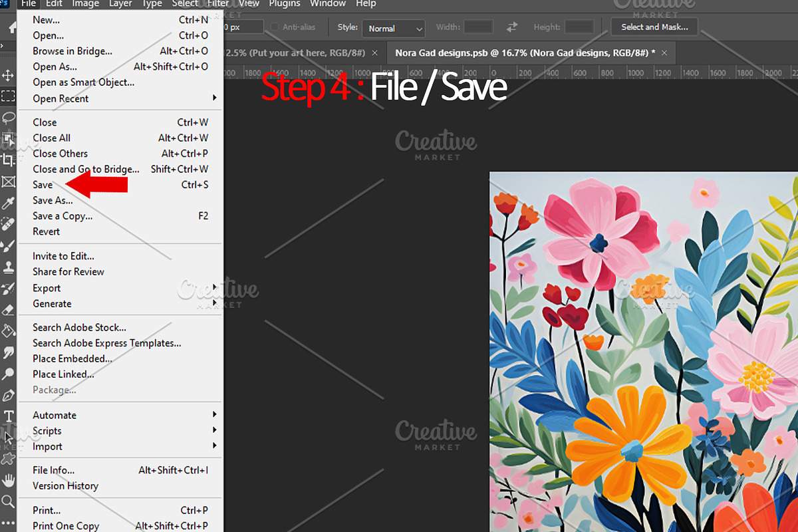Select the Dodge tool
The image size is (798, 532).
tap(8, 373)
